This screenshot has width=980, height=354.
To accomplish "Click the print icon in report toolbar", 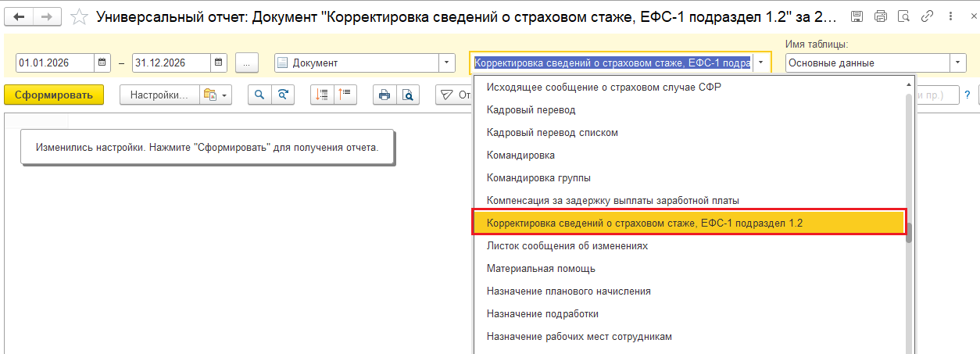I will click(x=384, y=95).
